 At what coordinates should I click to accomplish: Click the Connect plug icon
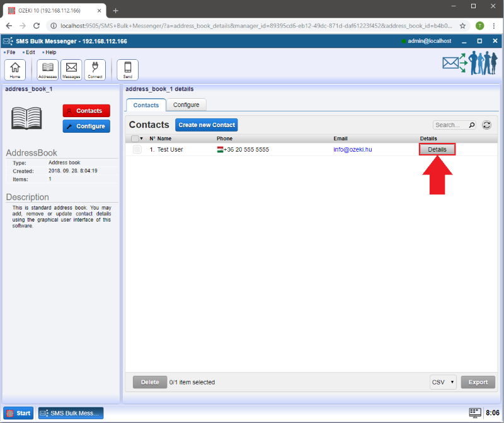point(95,69)
